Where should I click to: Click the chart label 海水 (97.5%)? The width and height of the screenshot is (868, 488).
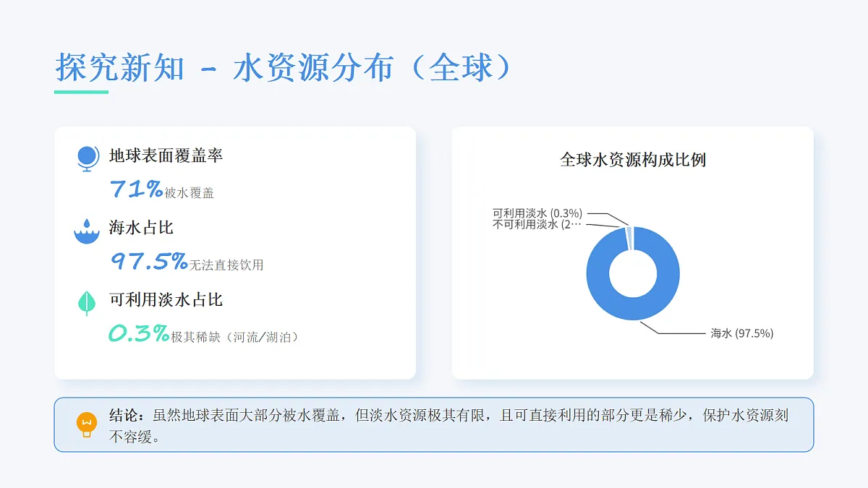(742, 333)
